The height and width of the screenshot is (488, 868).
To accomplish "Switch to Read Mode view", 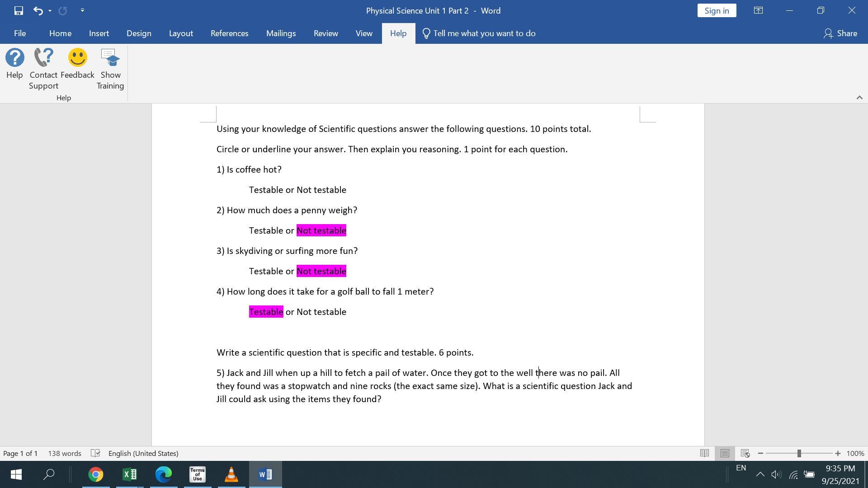I will point(704,453).
